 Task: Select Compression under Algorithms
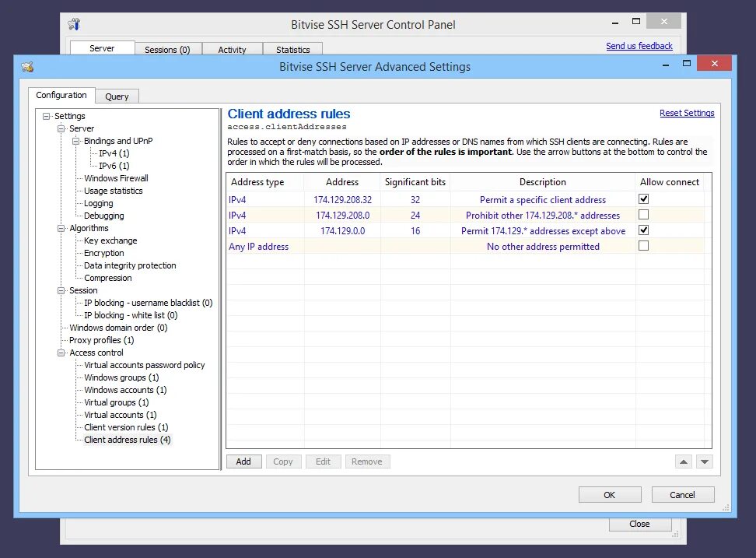(x=107, y=279)
